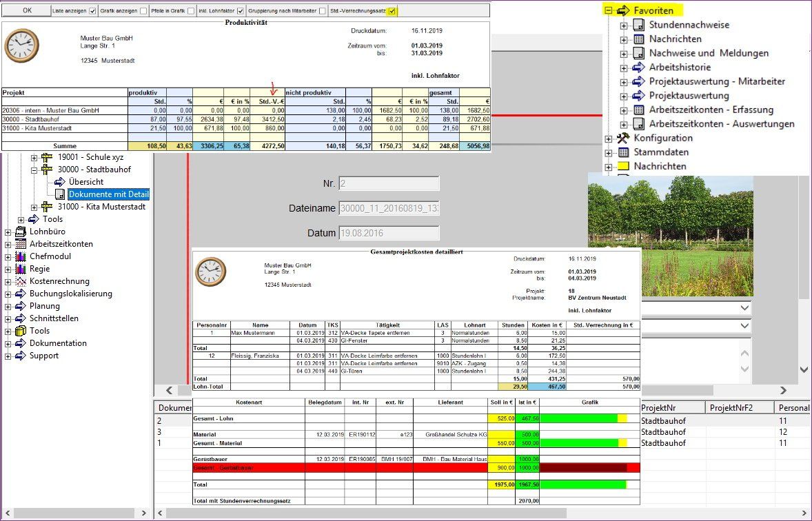Screen dimensions: 812x521
Task: Click the yellow Tools cylinder icon
Action: (x=21, y=331)
